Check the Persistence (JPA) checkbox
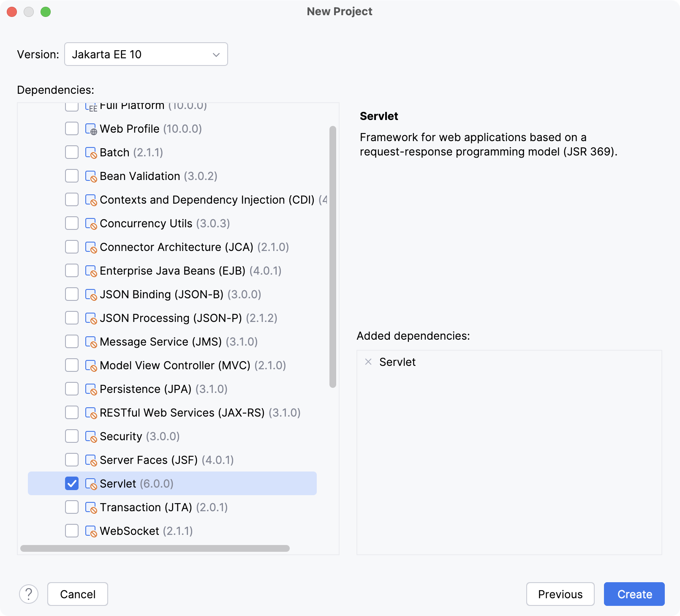Image resolution: width=680 pixels, height=616 pixels. [x=71, y=389]
